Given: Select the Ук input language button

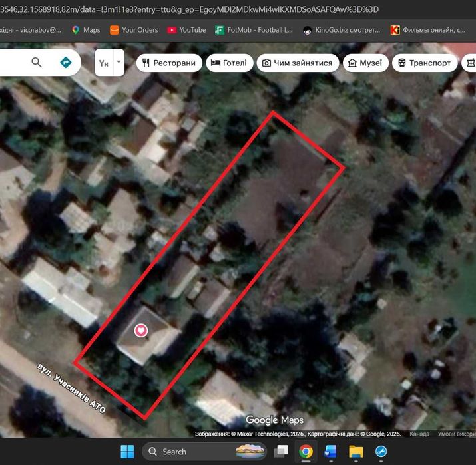Looking at the screenshot, I should [x=104, y=63].
